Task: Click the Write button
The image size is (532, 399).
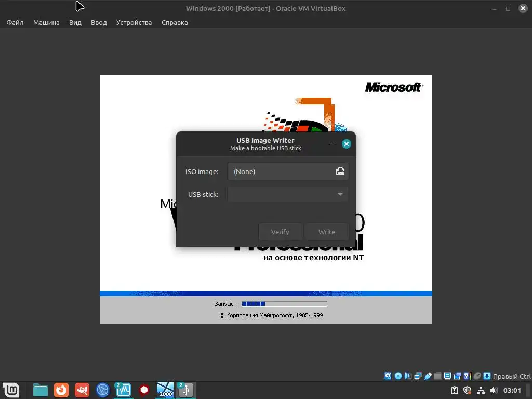Action: pos(326,232)
